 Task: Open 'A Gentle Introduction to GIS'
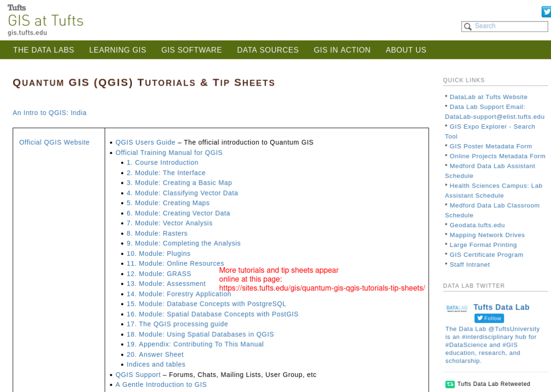point(161,384)
